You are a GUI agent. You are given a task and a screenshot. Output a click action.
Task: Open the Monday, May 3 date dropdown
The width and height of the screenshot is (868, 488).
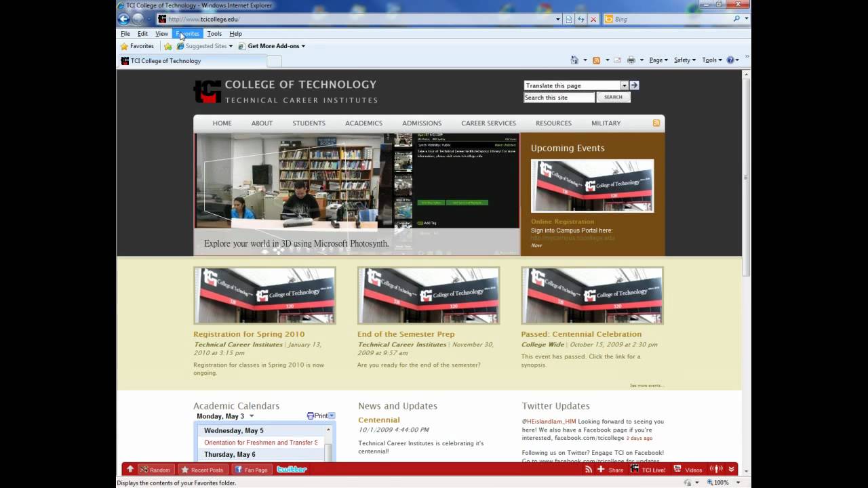coord(252,416)
